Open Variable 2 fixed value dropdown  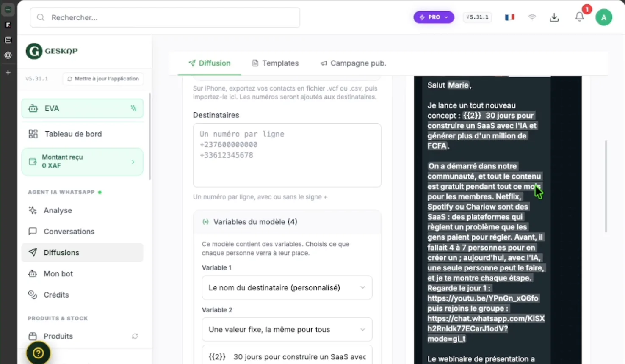[287, 330]
